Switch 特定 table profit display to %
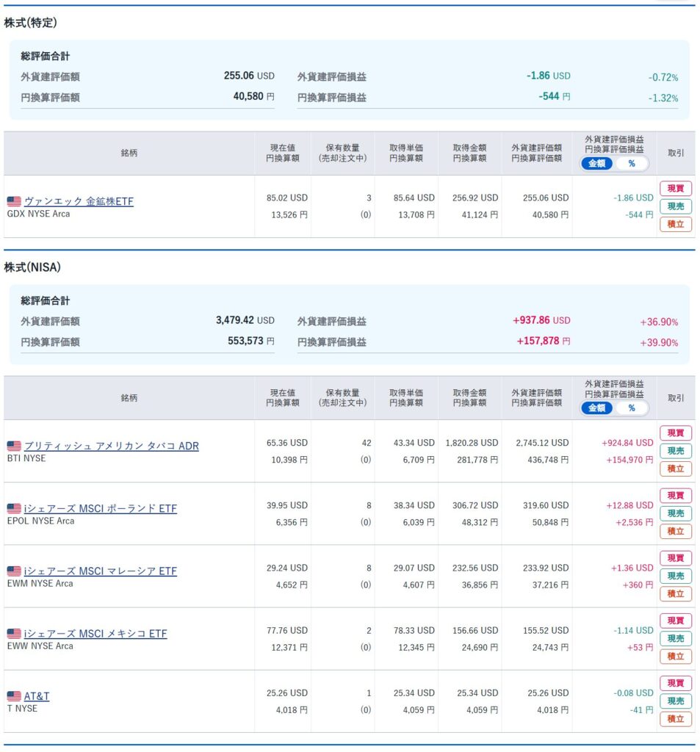Screen dimensions: 700x752 point(632,164)
